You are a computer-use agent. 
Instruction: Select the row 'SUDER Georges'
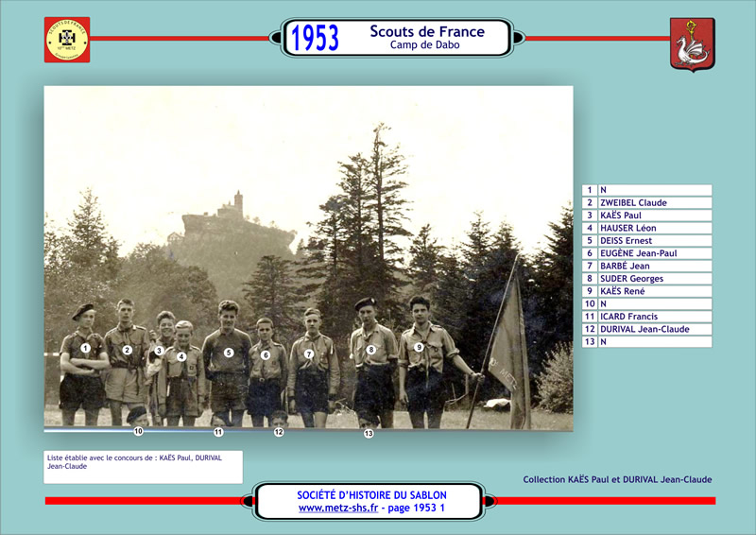coord(647,278)
